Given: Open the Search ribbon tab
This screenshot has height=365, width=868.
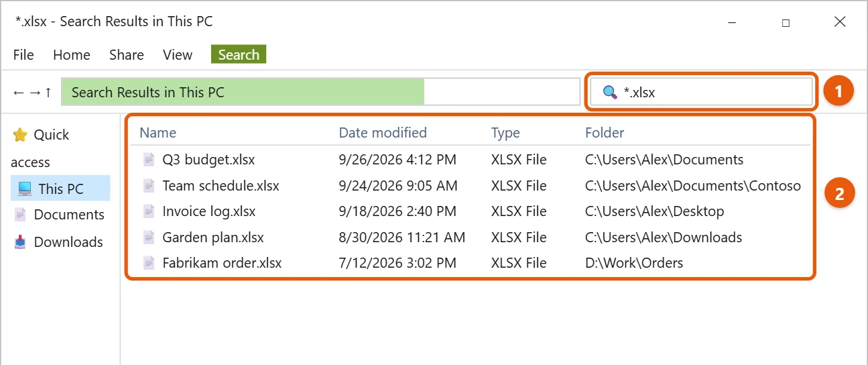Looking at the screenshot, I should click(x=239, y=54).
